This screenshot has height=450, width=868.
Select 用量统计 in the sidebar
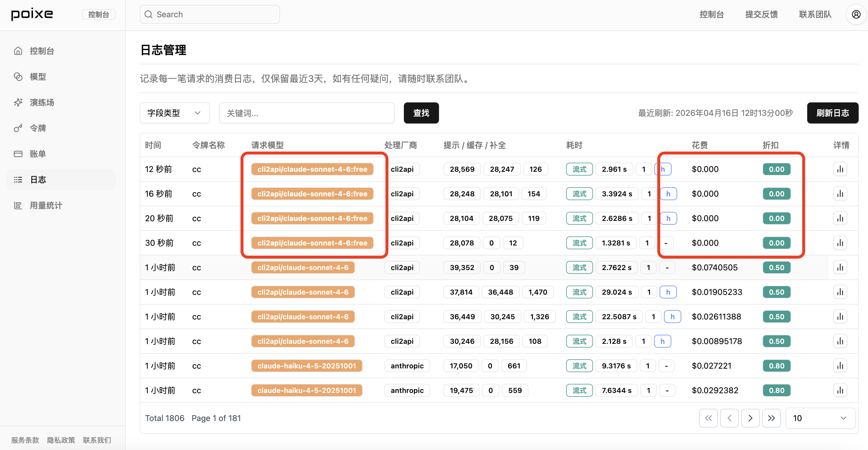[x=46, y=205]
